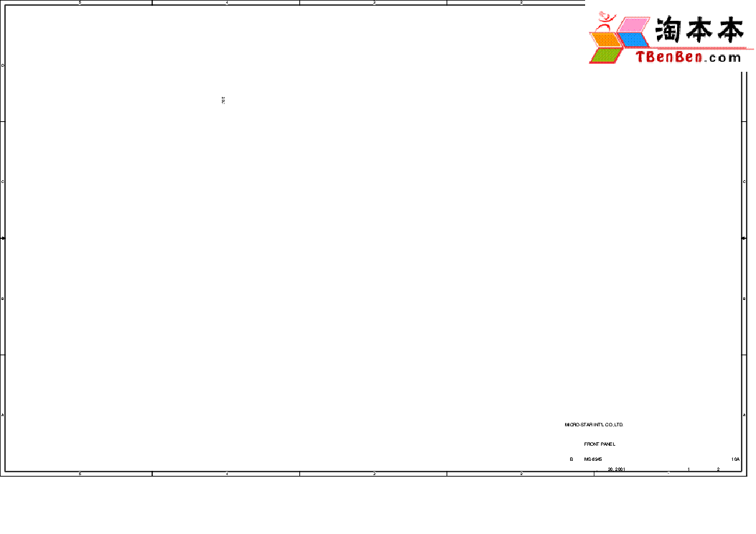Image resolution: width=756 pixels, height=534 pixels.
Task: Click the blue parallelogram in logo
Action: coord(635,40)
